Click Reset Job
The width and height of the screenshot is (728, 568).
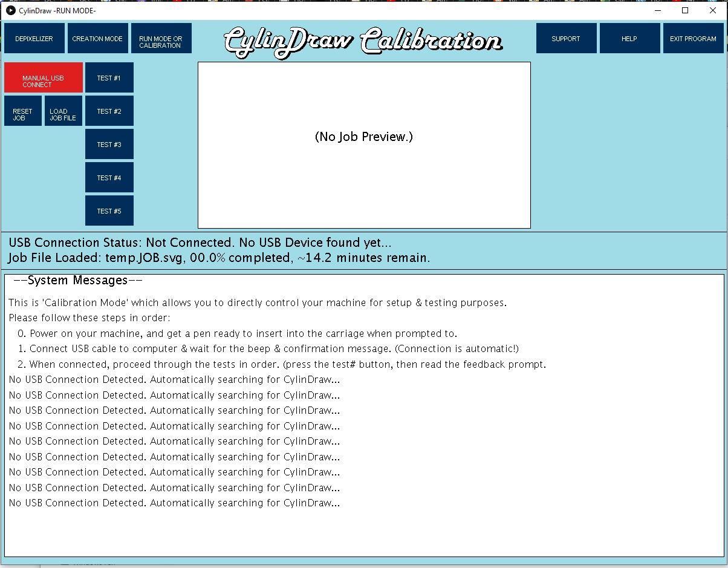[23, 110]
